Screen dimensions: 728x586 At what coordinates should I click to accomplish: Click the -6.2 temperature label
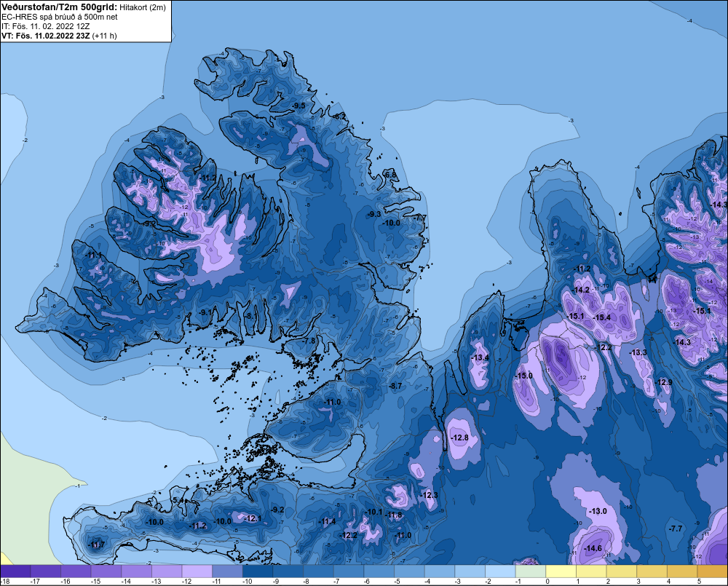[339, 116]
